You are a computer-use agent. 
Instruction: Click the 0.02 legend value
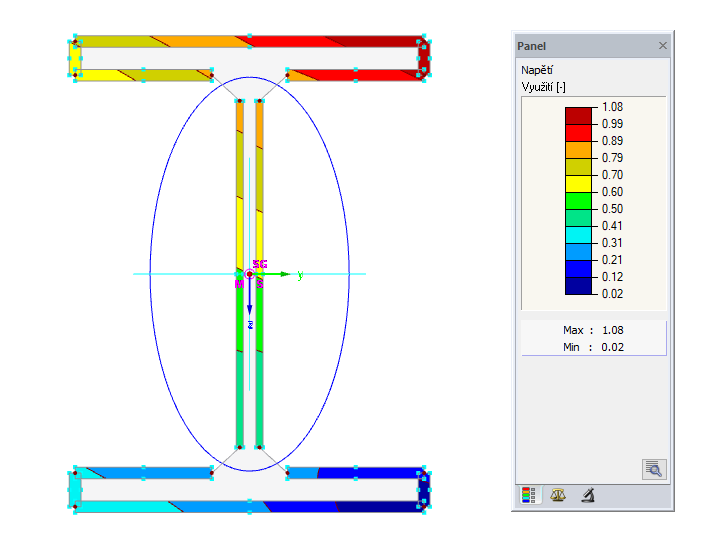[612, 294]
